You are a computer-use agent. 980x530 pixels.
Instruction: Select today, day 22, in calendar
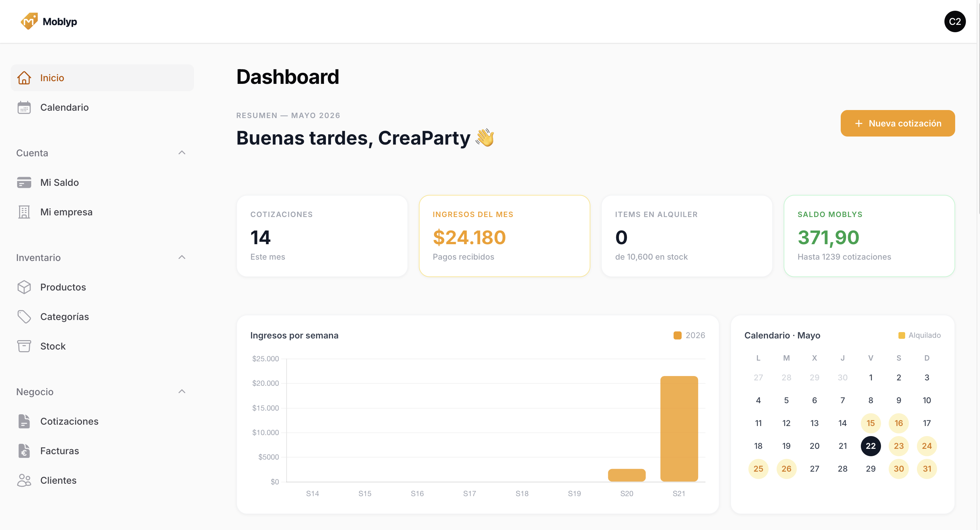(x=871, y=446)
